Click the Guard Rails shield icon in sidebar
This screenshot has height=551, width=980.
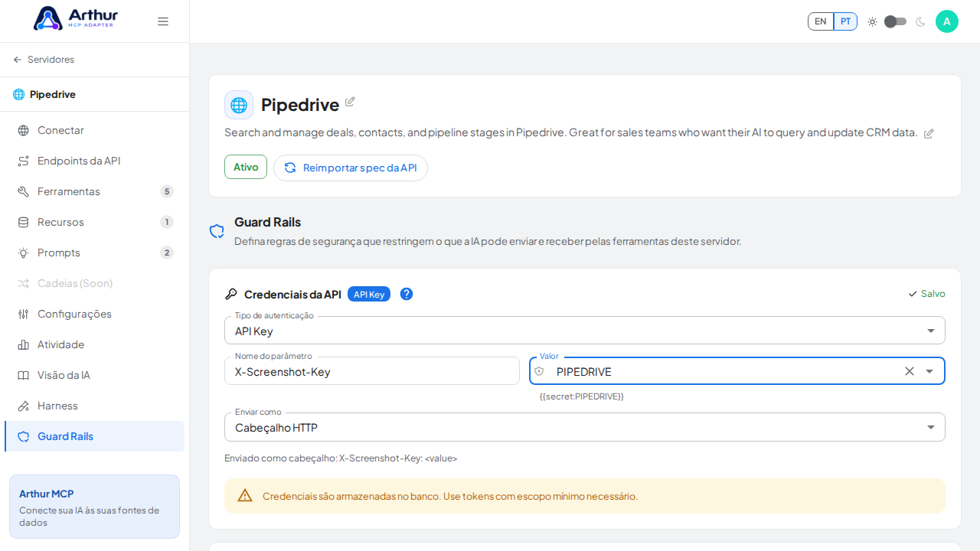(x=24, y=436)
